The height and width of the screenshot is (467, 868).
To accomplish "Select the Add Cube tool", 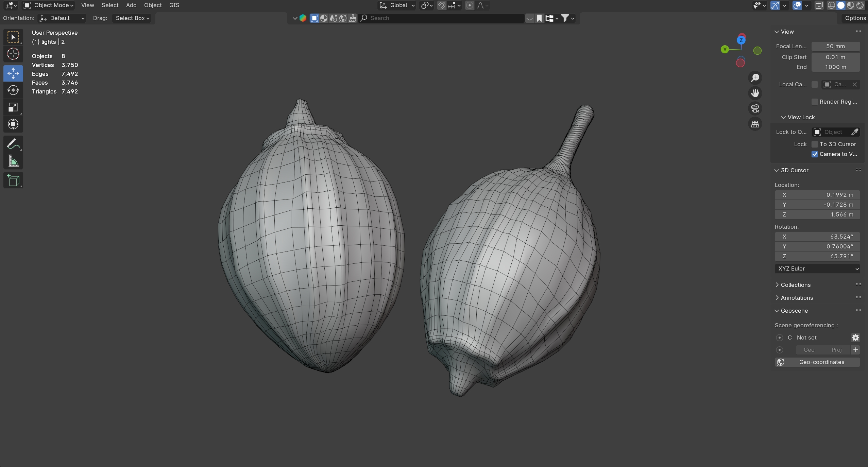I will 13,180.
